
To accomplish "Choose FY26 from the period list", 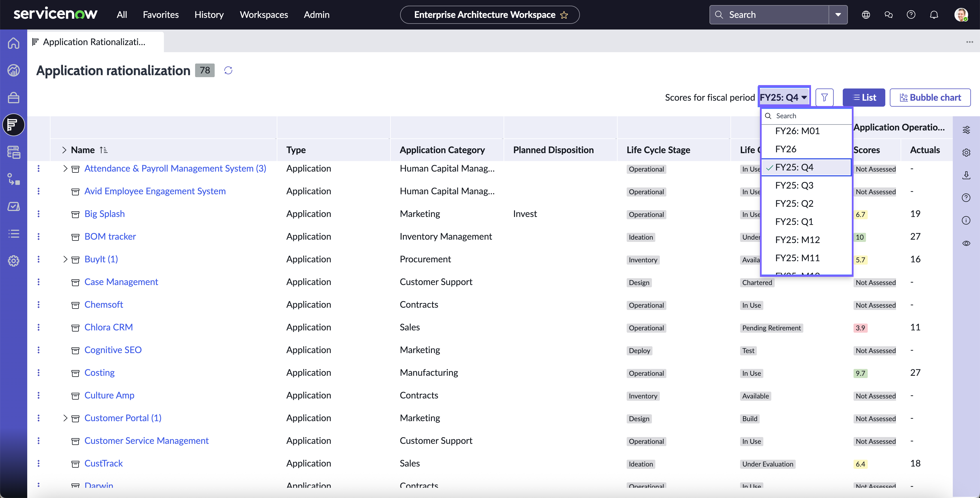I will 806,149.
